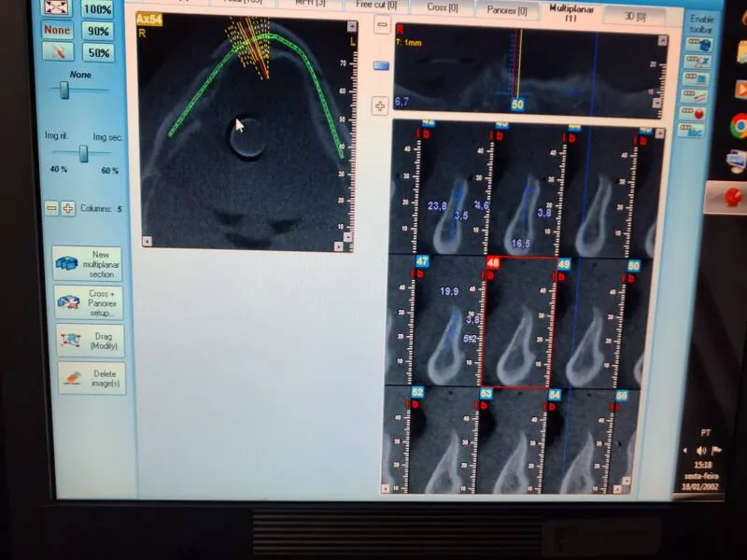
Task: Select the Multiplanar [1] tab
Action: coord(571,12)
